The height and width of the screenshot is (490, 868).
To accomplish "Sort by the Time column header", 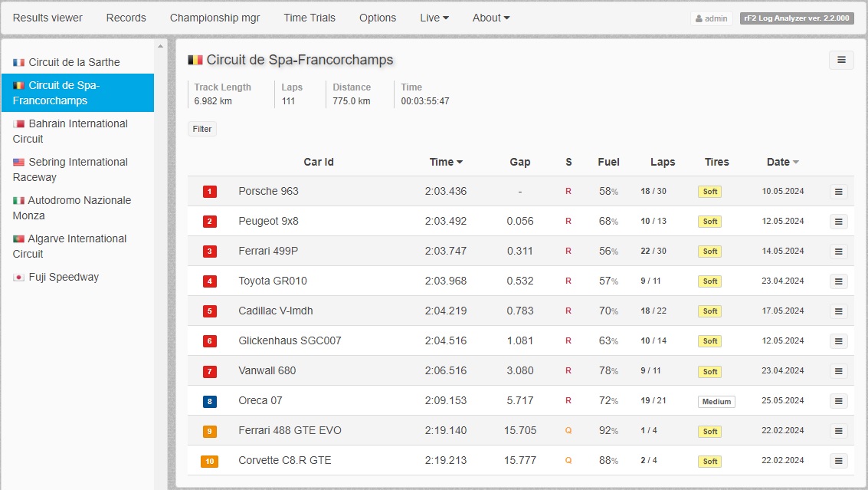I will pyautogui.click(x=446, y=162).
